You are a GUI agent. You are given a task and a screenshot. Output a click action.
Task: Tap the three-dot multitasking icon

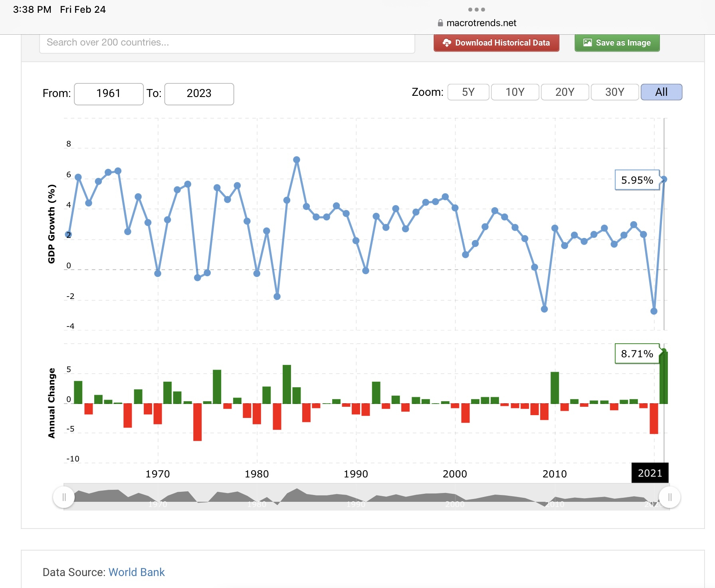[x=476, y=10]
